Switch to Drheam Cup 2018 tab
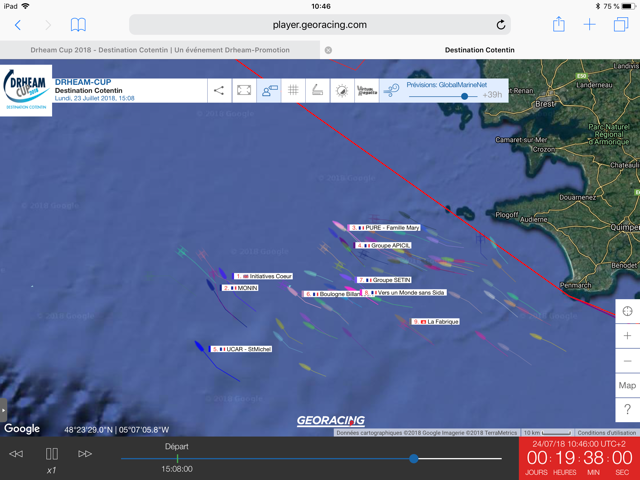This screenshot has width=640, height=480. 160,50
